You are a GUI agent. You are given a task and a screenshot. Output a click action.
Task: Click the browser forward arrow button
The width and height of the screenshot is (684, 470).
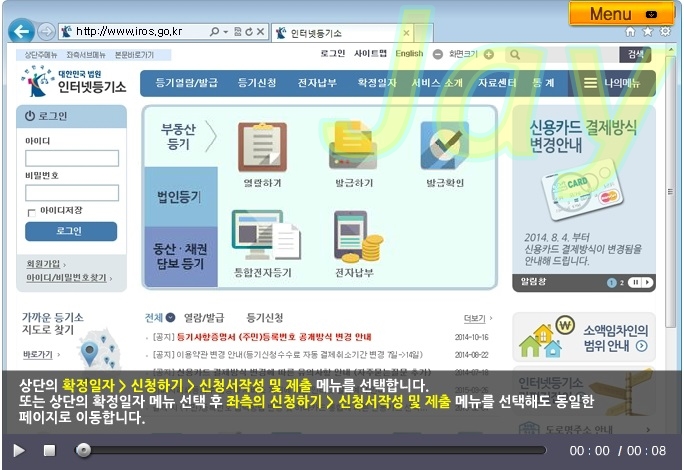(46, 31)
